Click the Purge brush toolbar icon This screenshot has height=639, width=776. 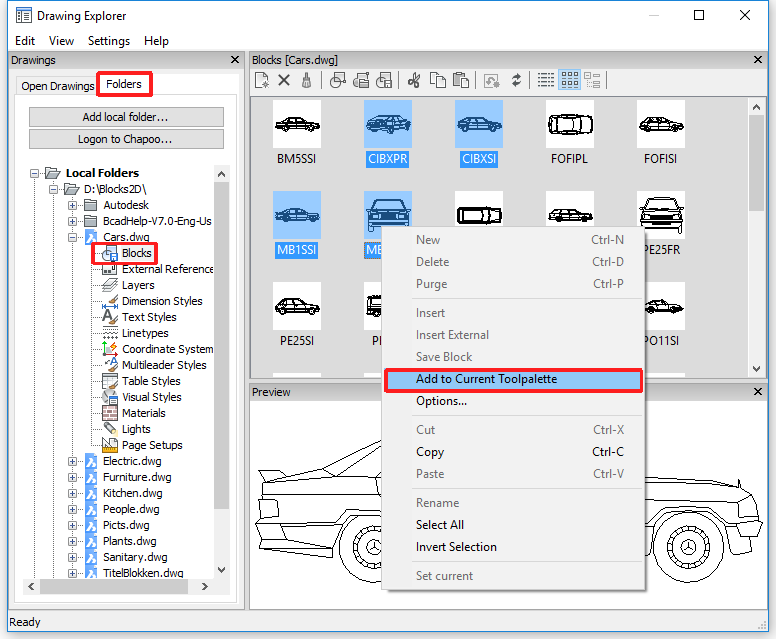tap(306, 81)
